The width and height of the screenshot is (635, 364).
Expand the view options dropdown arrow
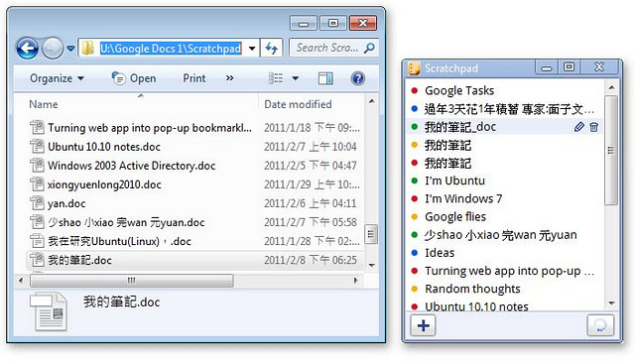tap(296, 78)
